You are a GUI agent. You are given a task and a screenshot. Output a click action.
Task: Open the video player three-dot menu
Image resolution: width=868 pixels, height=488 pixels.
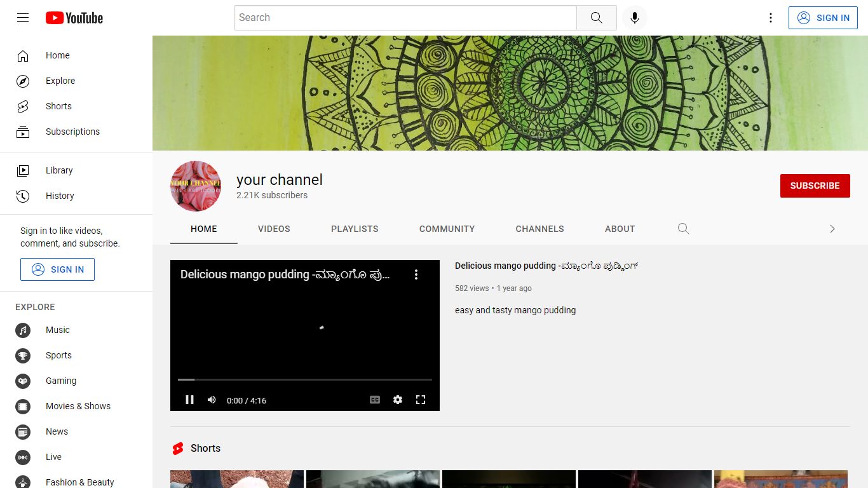[416, 274]
